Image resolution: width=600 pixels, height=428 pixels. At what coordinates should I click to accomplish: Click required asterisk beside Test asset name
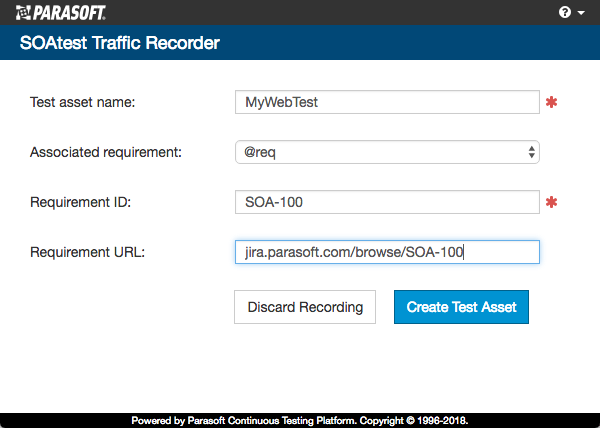point(551,102)
